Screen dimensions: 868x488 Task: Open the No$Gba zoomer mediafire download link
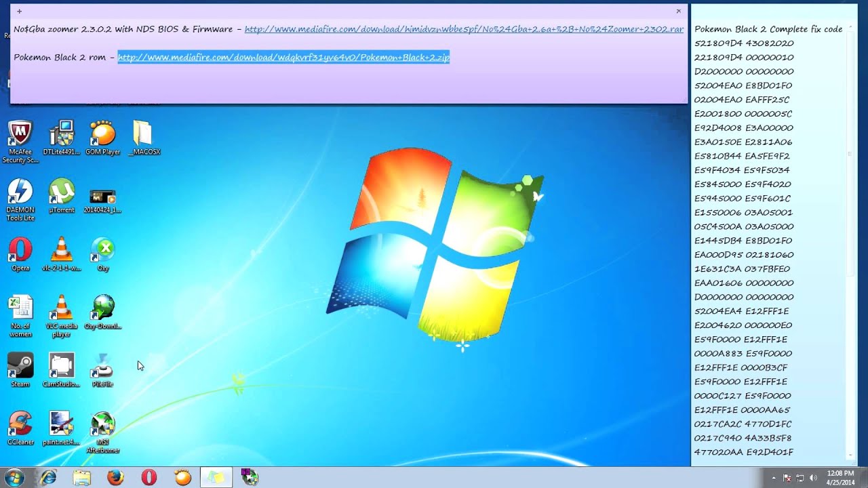tap(464, 29)
